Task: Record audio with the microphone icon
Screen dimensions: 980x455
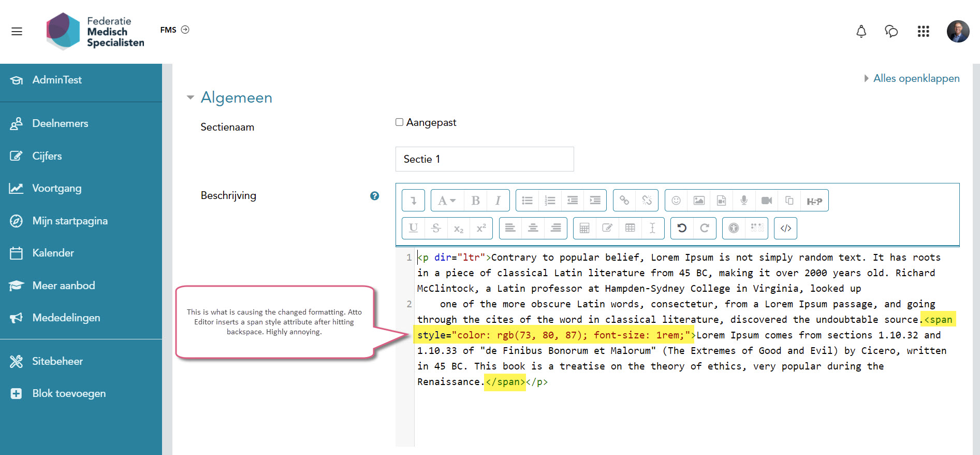Action: click(x=744, y=201)
